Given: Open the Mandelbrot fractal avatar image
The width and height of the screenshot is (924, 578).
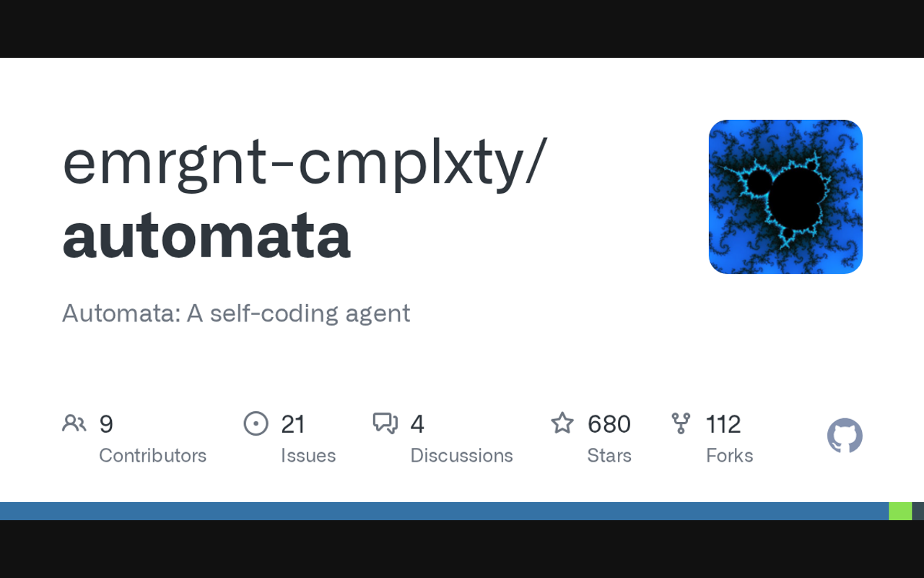Looking at the screenshot, I should tap(785, 197).
